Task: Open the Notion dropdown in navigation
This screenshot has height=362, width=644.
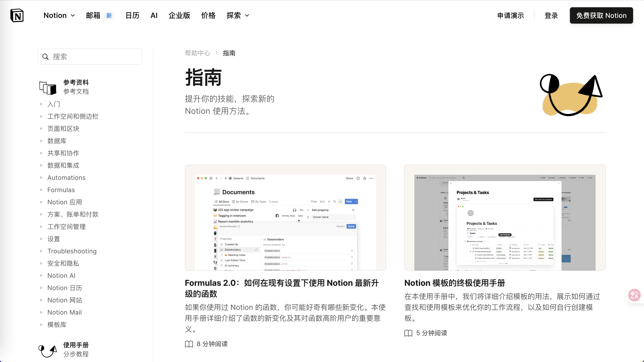Action: pos(59,15)
